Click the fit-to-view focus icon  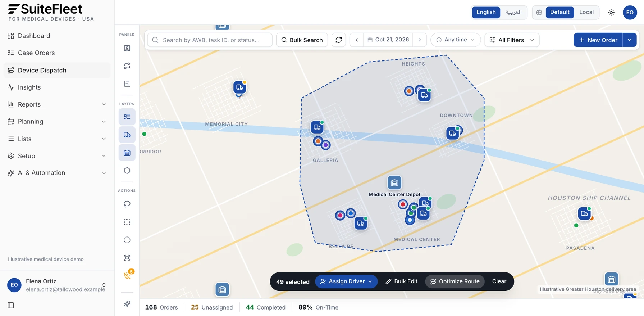click(x=127, y=258)
